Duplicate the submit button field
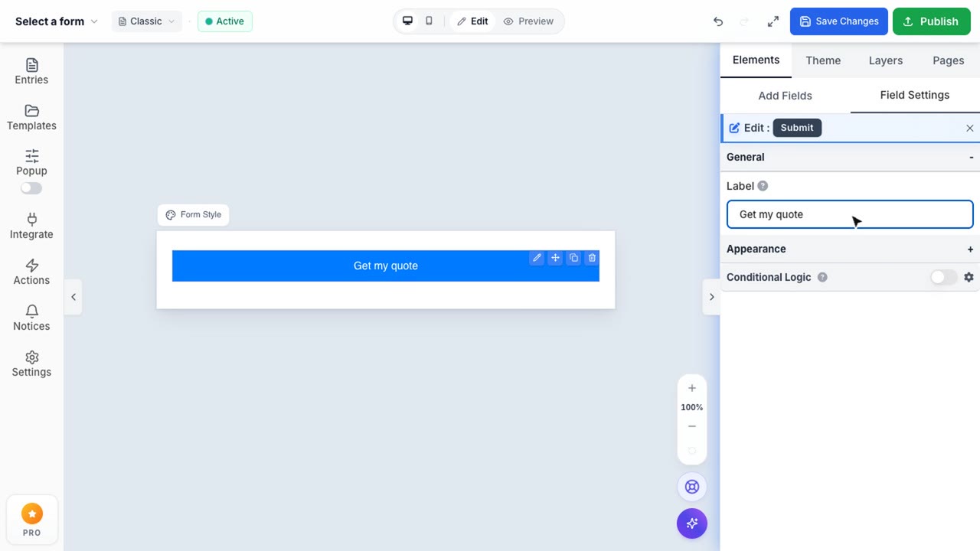 point(573,258)
